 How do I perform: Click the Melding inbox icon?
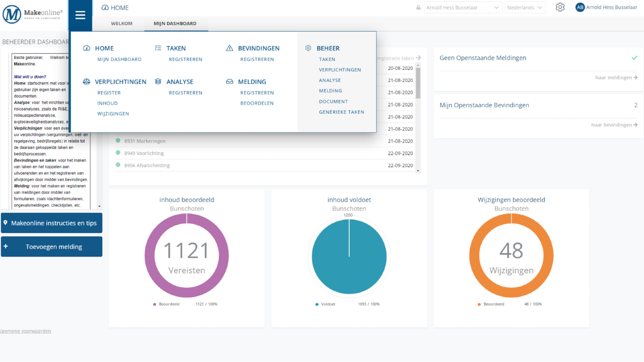229,82
